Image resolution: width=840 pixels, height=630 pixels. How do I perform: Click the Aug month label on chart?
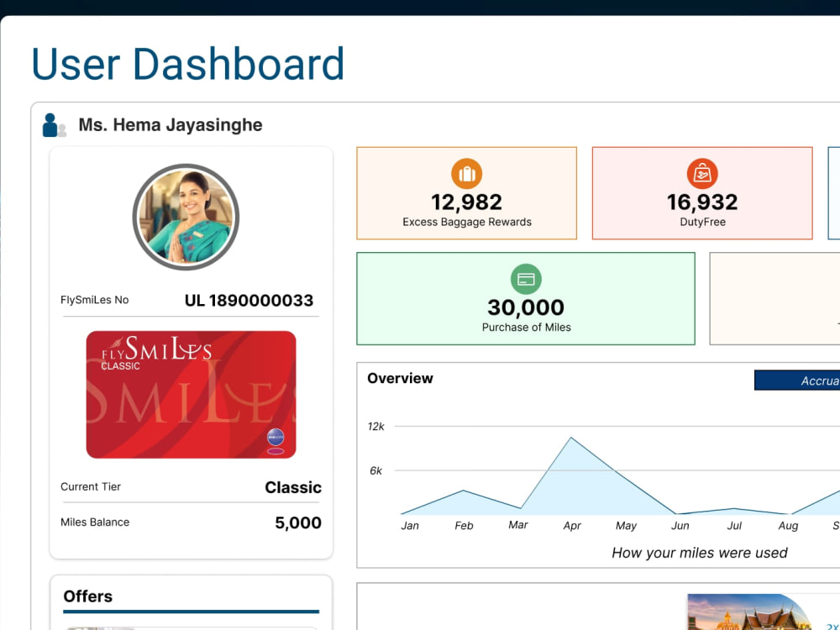(x=788, y=526)
